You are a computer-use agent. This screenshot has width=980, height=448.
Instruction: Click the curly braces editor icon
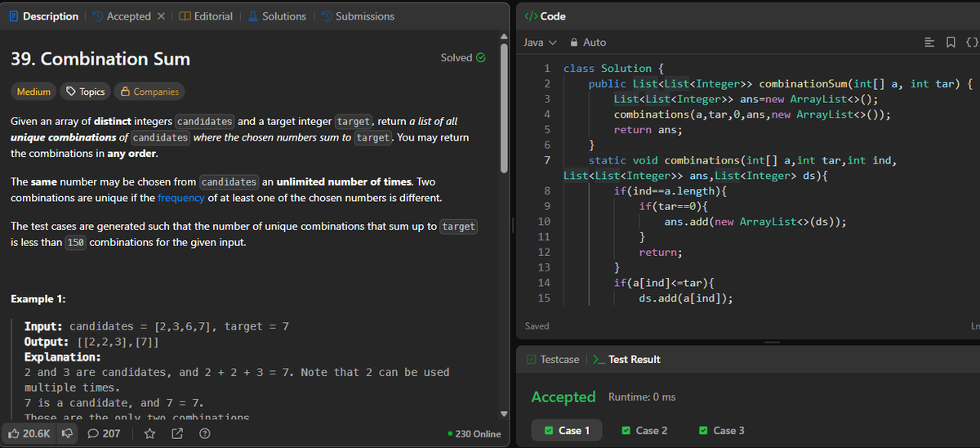coord(972,42)
